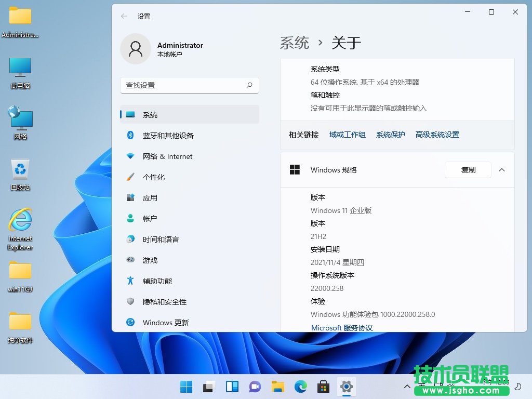Screen dimensions: 532x399
Task: Open File Explorer from taskbar
Action: (x=278, y=387)
